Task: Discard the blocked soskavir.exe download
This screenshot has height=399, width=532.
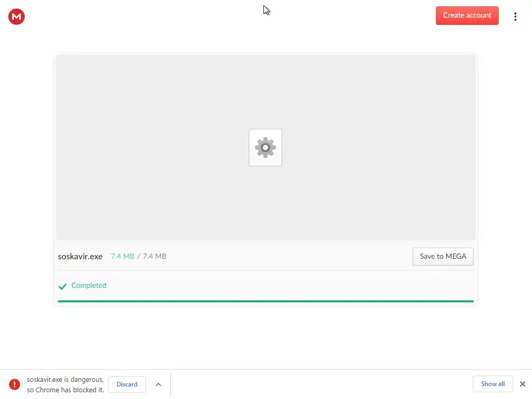Action: pos(127,384)
